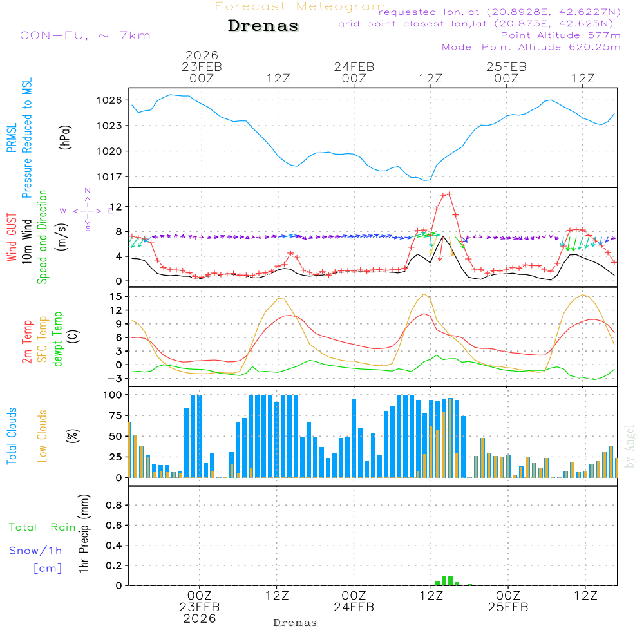Image resolution: width=644 pixels, height=644 pixels.
Task: Click the orange Low Clouds legend label
Action: pos(43,435)
